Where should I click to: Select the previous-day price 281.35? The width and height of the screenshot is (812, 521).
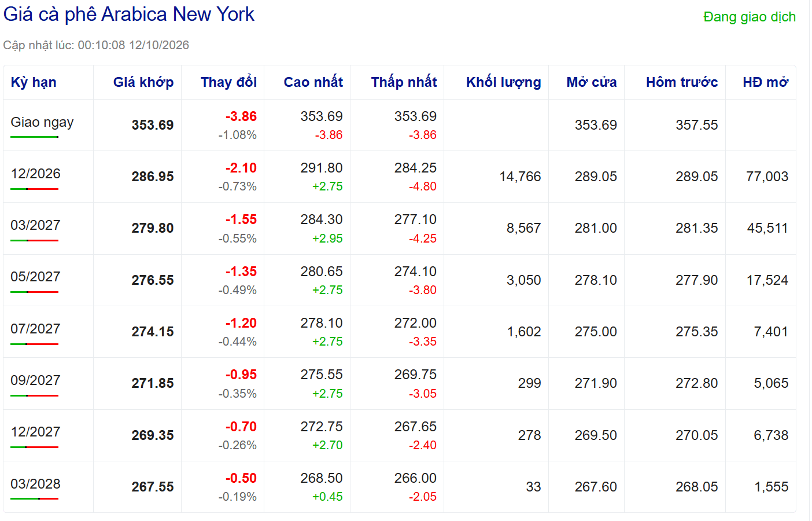point(697,228)
